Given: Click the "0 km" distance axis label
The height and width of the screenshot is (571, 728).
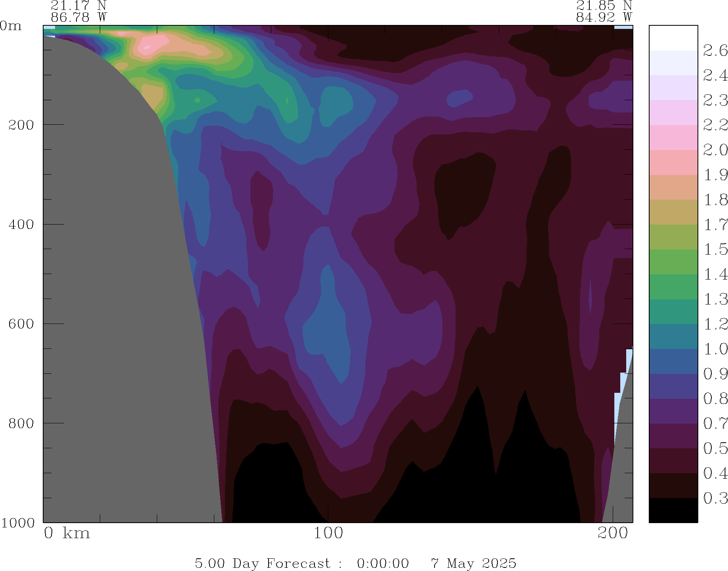Looking at the screenshot, I should pyautogui.click(x=67, y=533).
